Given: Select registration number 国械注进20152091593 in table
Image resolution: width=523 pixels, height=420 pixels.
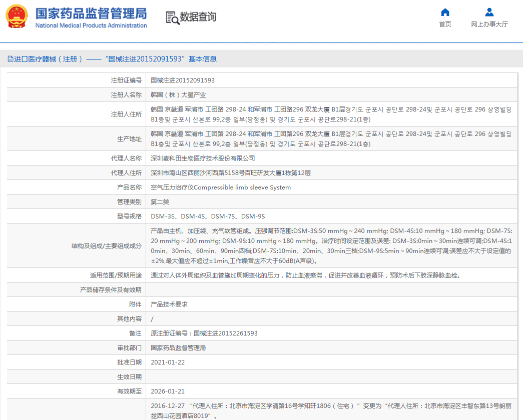Looking at the screenshot, I should point(183,80).
